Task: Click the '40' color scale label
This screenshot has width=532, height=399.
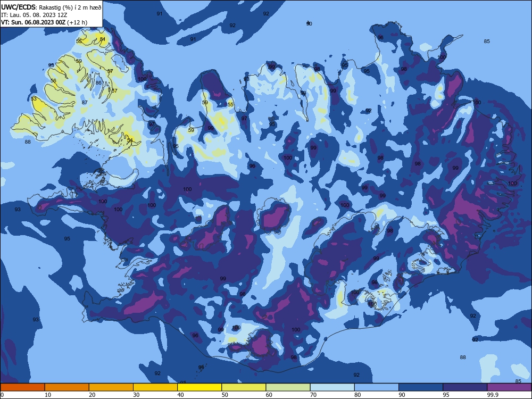Action: [x=180, y=395]
